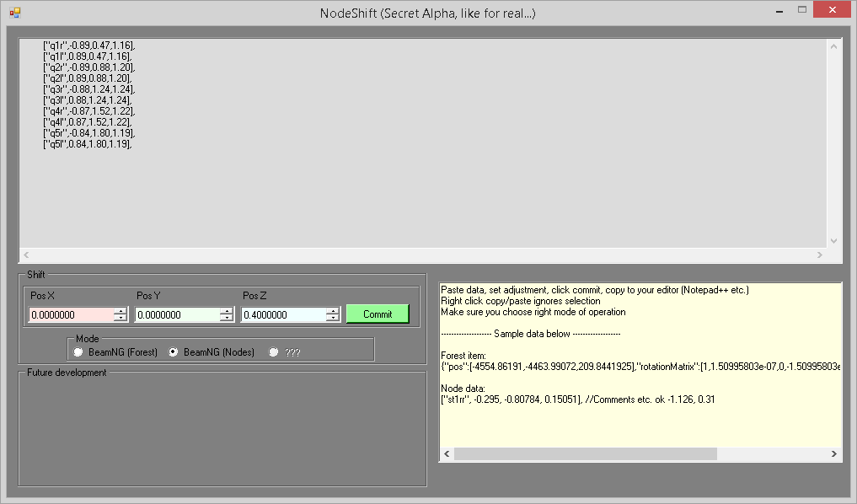This screenshot has width=857, height=504.
Task: Click the line ["q1r",-0.89,0.47,1.16],
Action: coord(89,46)
